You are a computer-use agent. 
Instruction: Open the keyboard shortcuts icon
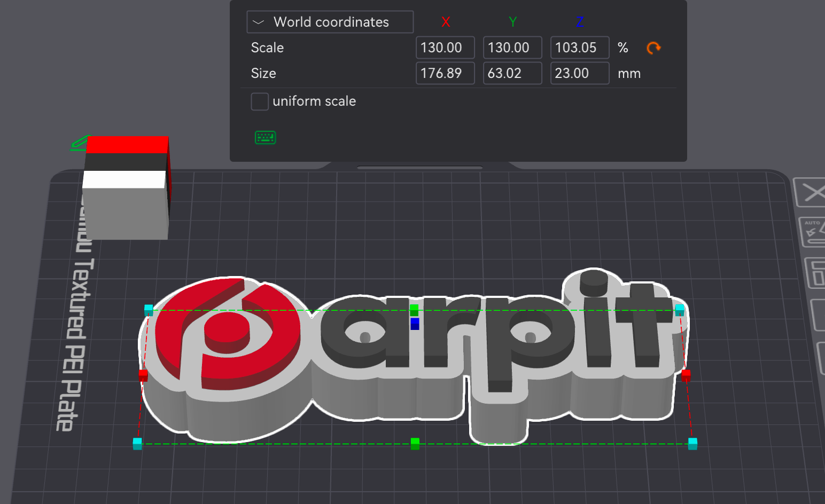[x=266, y=138]
